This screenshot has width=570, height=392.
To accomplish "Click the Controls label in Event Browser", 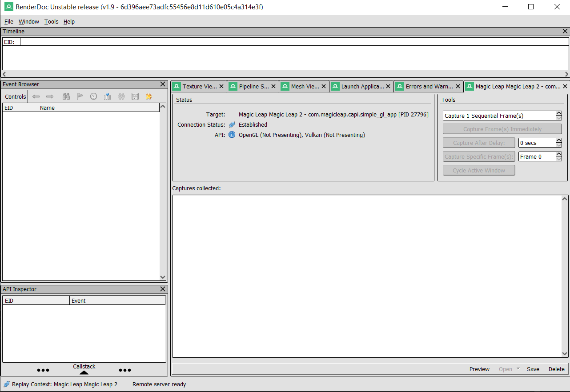I will (x=16, y=96).
